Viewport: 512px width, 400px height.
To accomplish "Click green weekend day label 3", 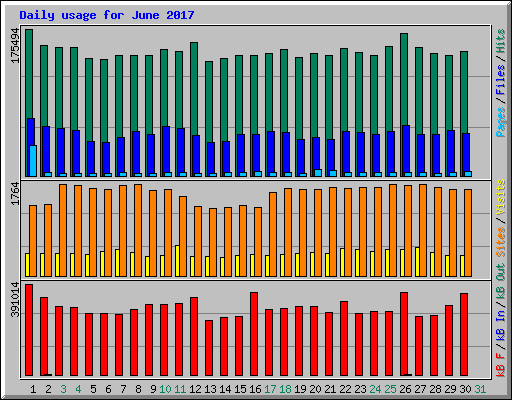I will pyautogui.click(x=63, y=389).
